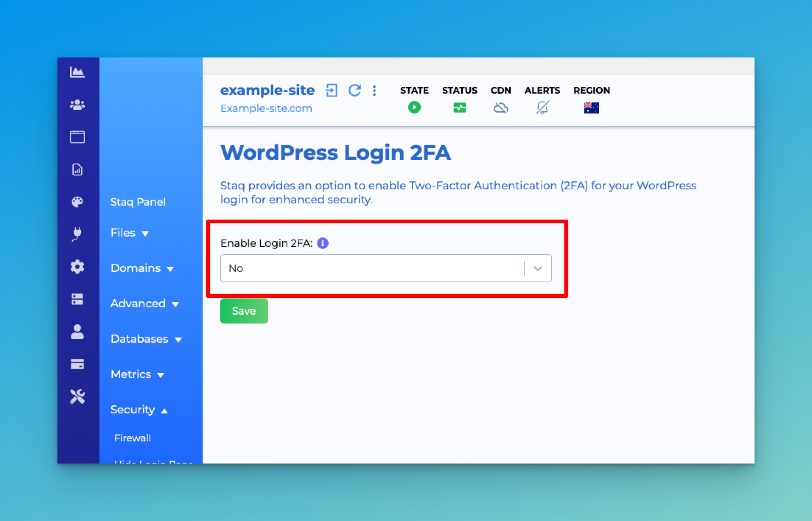
Task: Expand the Metrics menu
Action: tap(137, 374)
